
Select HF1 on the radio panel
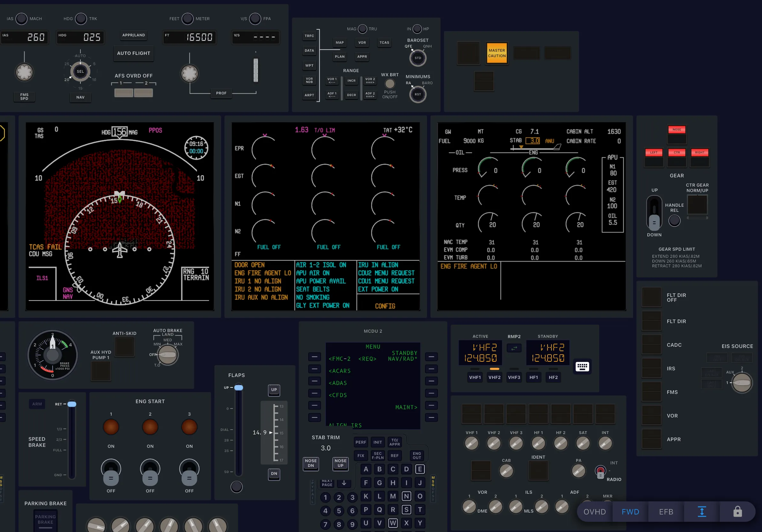534,377
